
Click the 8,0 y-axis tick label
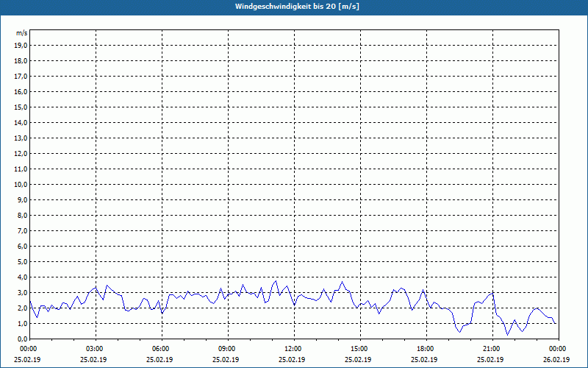(x=22, y=215)
